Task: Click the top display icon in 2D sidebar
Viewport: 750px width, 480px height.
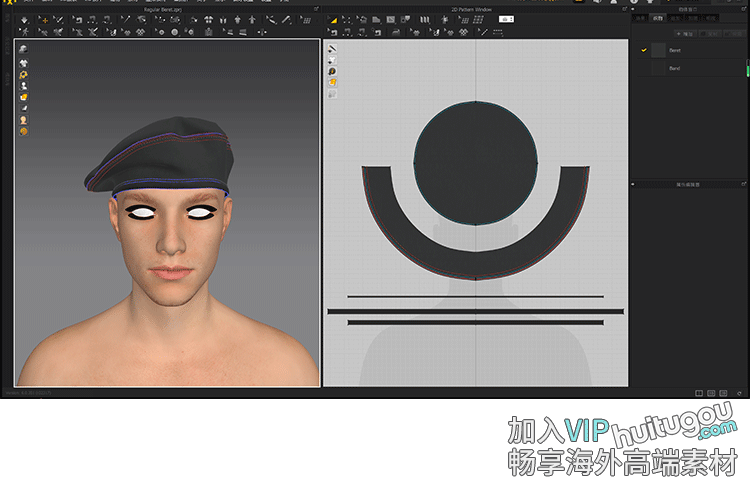Action: tap(332, 49)
